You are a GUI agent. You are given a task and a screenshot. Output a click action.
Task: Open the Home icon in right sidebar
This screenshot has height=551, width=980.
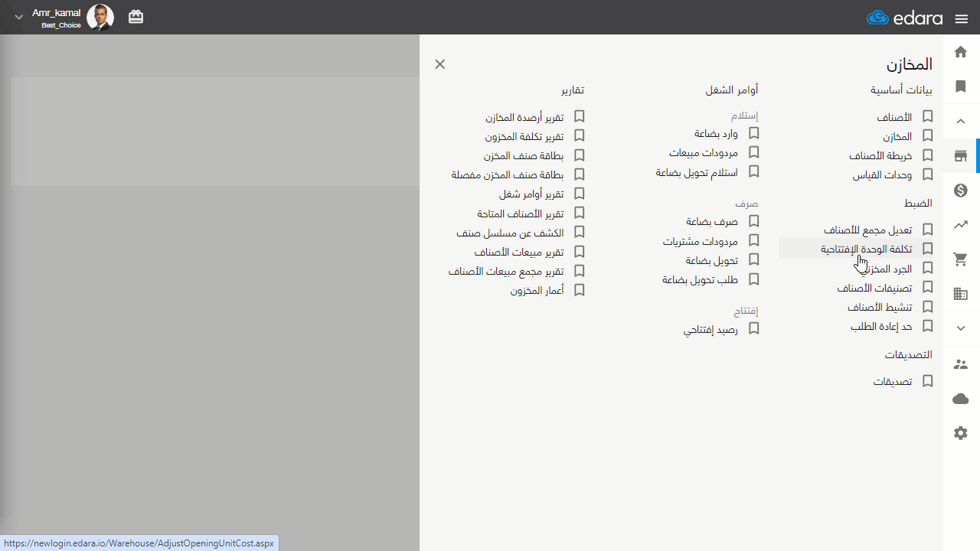(x=961, y=52)
